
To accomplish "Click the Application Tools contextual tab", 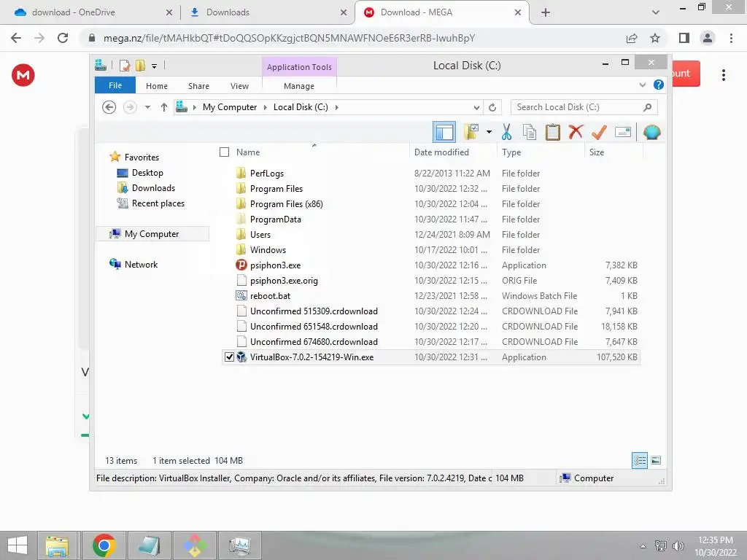I will 299,67.
